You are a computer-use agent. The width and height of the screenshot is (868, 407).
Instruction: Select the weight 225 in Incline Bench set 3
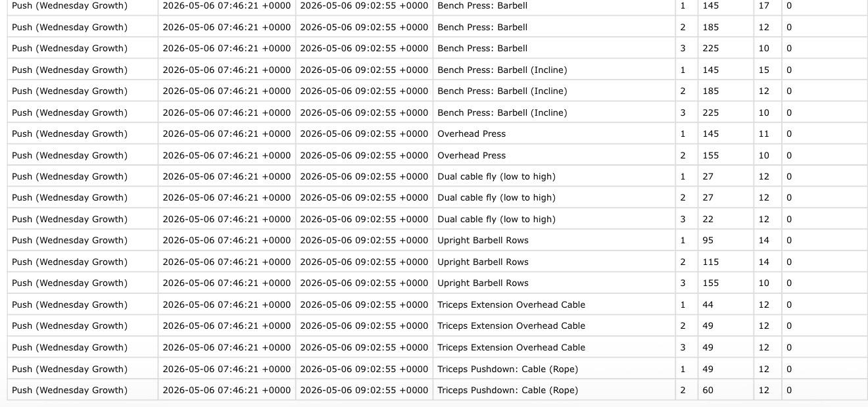click(710, 112)
